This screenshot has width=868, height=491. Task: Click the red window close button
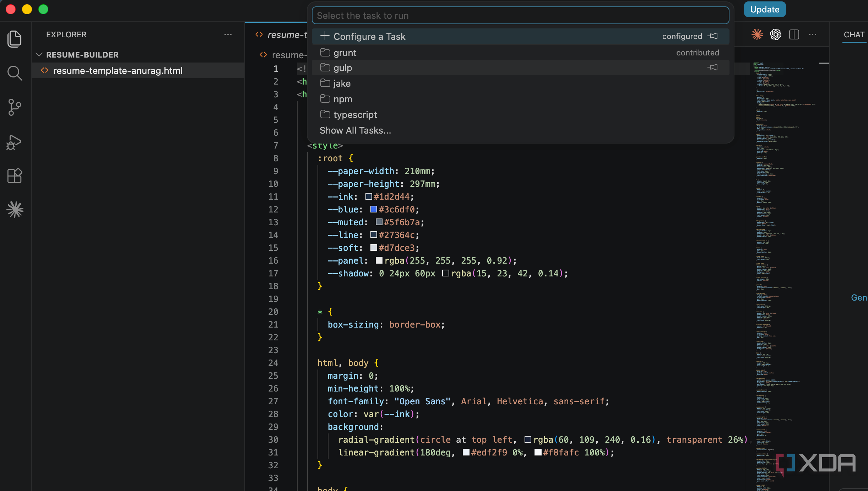coord(11,9)
